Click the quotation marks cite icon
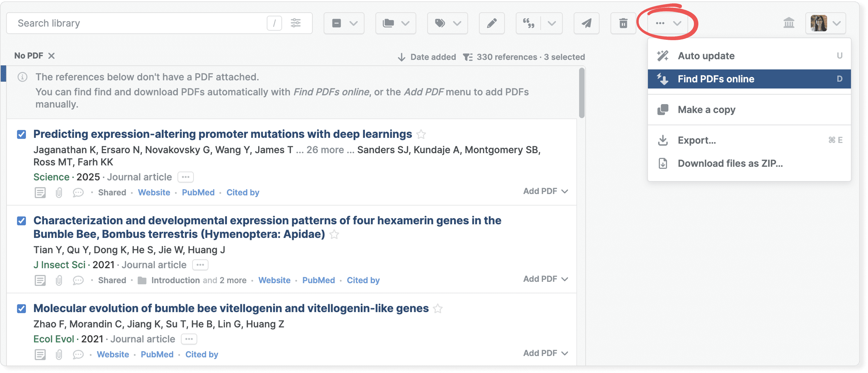Image resolution: width=868 pixels, height=373 pixels. pos(528,23)
